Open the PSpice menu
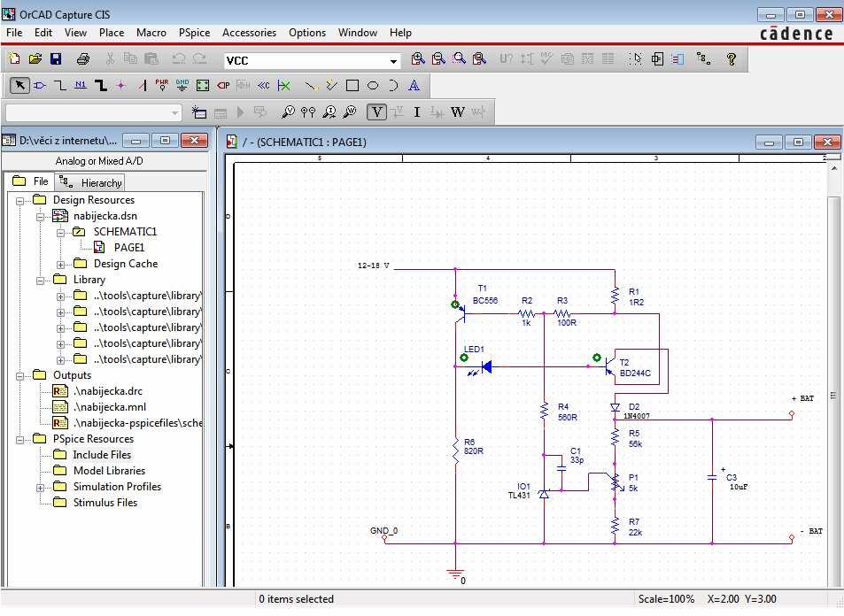Screen dimensions: 844x616 point(194,33)
